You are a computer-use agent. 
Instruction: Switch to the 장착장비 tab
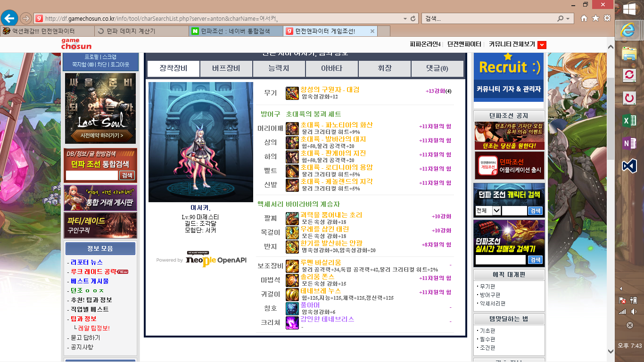(173, 69)
